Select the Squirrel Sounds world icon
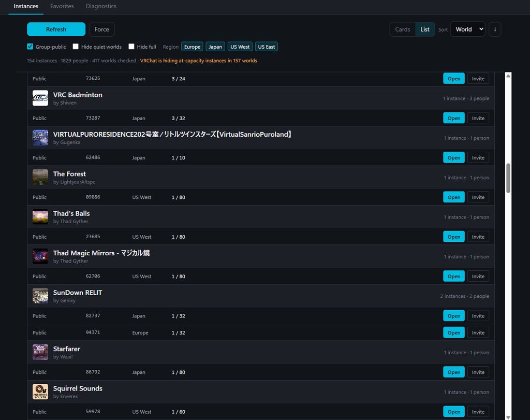530x420 pixels. click(40, 392)
